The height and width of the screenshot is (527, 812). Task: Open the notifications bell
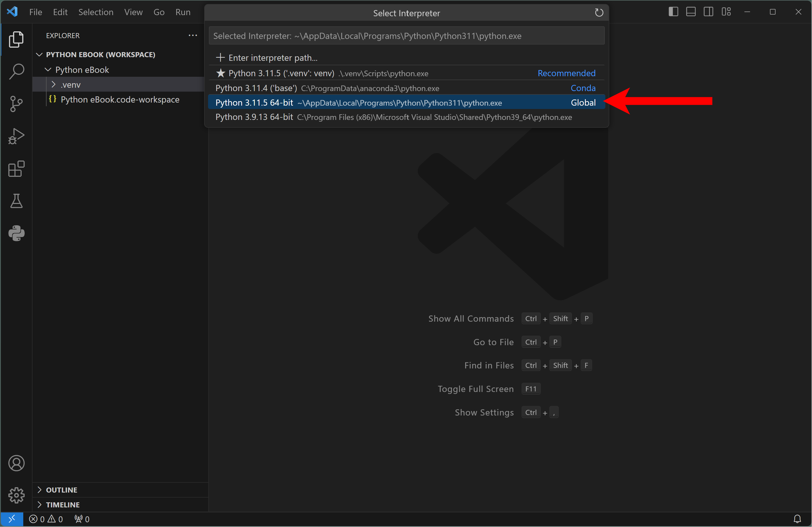(x=797, y=519)
